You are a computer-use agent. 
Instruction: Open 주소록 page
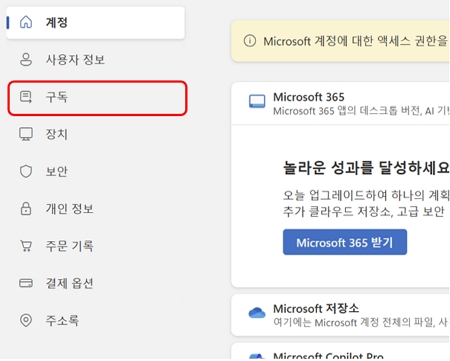(96, 320)
